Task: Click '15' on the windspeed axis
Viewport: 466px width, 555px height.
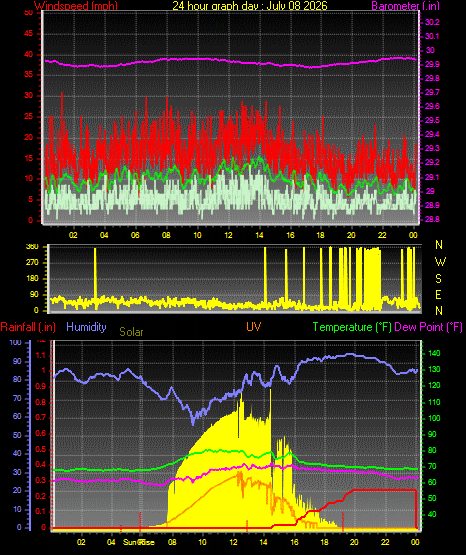Action: click(28, 158)
